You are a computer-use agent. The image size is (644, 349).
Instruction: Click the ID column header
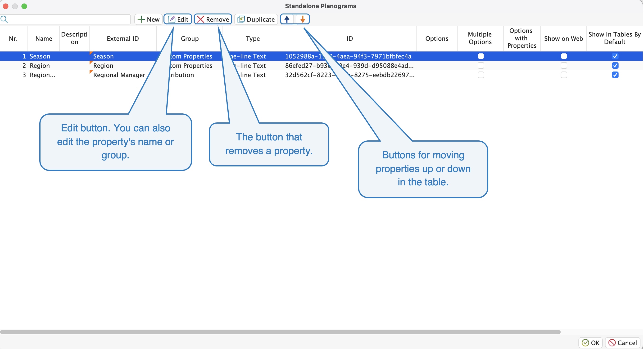click(x=349, y=38)
